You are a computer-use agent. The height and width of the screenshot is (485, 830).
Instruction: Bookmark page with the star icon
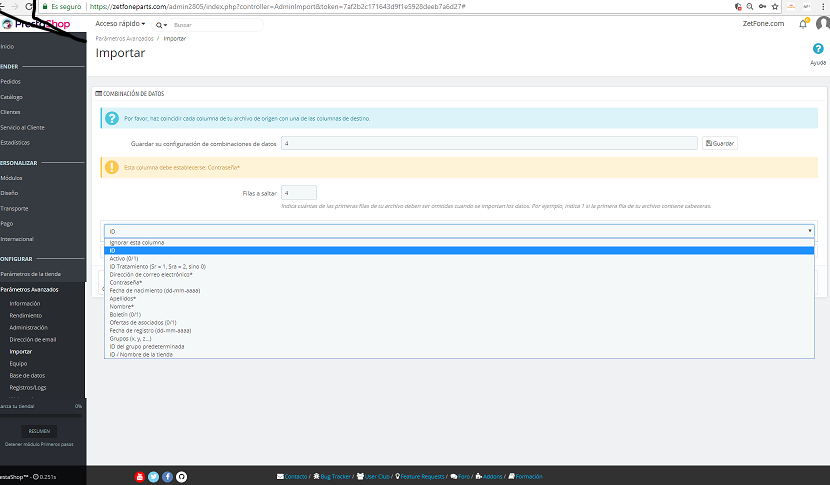pos(775,6)
